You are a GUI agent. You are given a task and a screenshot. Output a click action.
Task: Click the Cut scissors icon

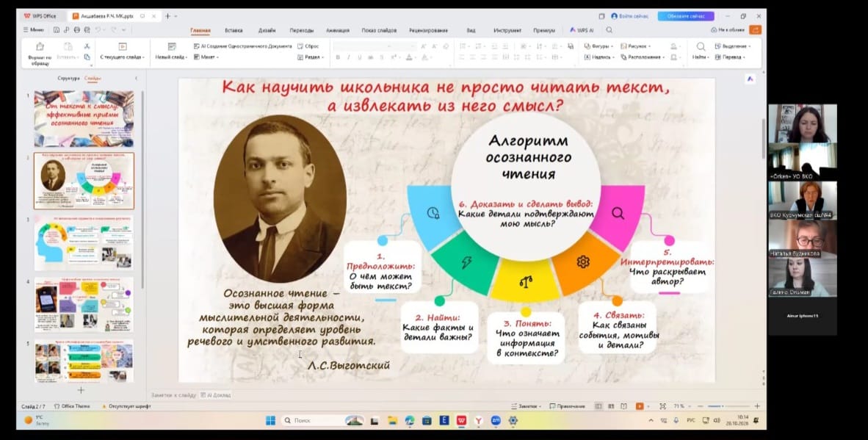tap(87, 46)
